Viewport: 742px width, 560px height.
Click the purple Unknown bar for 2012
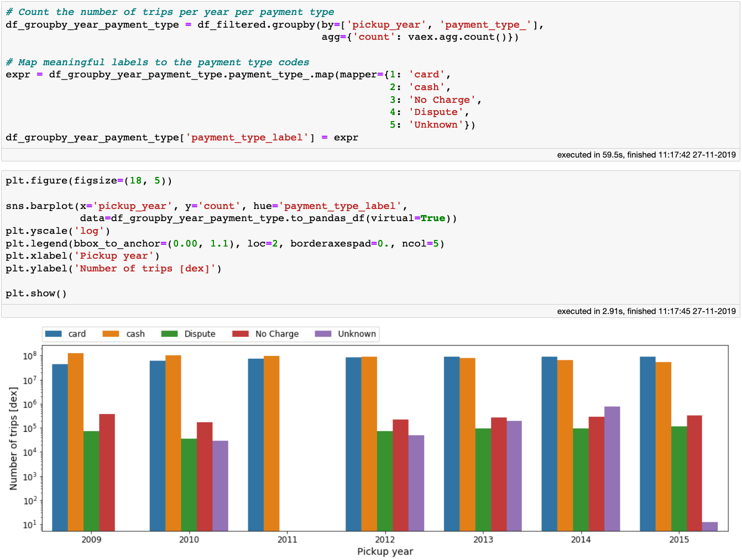coord(416,483)
